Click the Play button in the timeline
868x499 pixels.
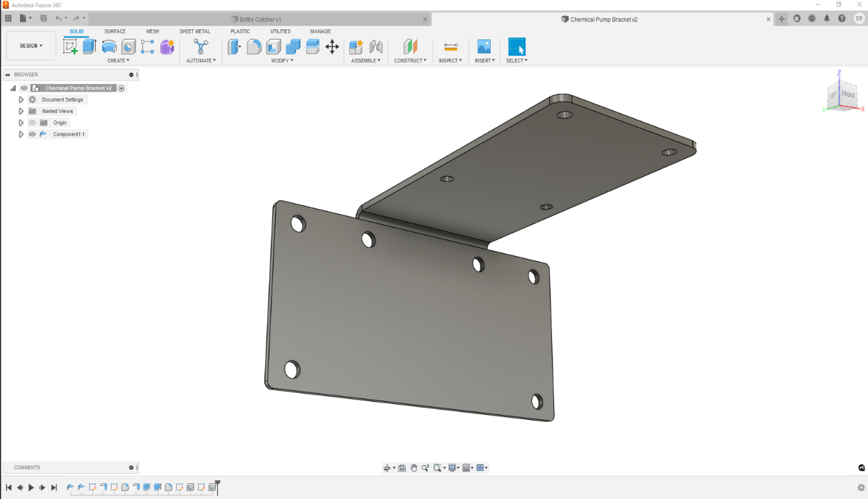point(31,488)
